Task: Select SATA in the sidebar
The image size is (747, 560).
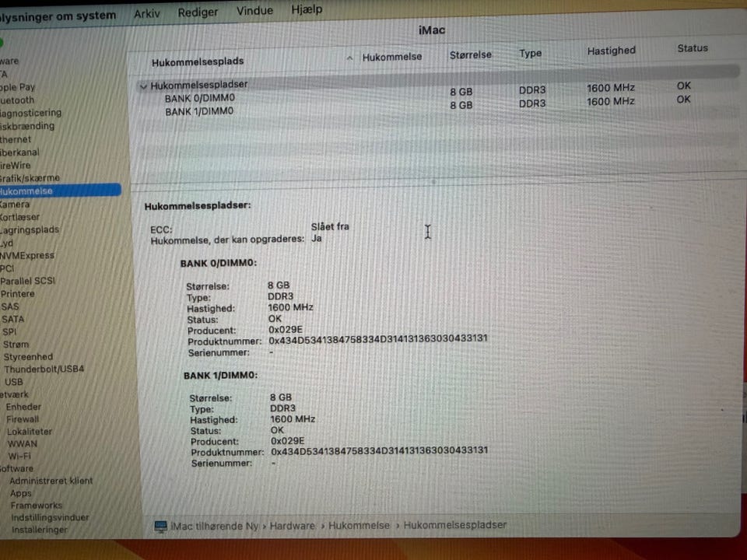Action: coord(13,319)
